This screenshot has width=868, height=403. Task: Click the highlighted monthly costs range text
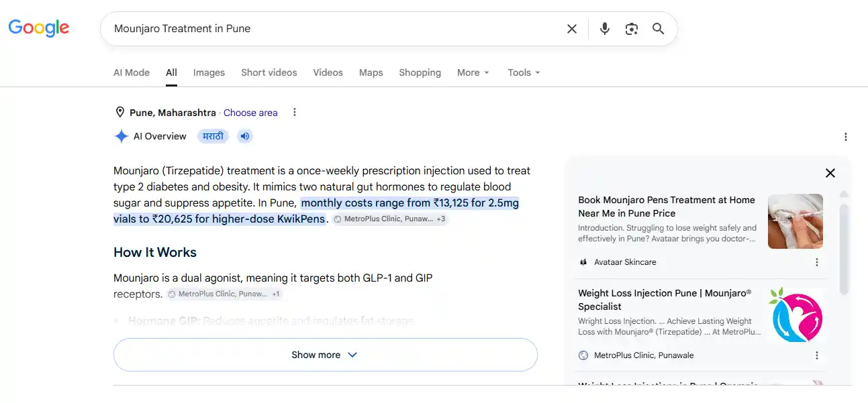316,211
